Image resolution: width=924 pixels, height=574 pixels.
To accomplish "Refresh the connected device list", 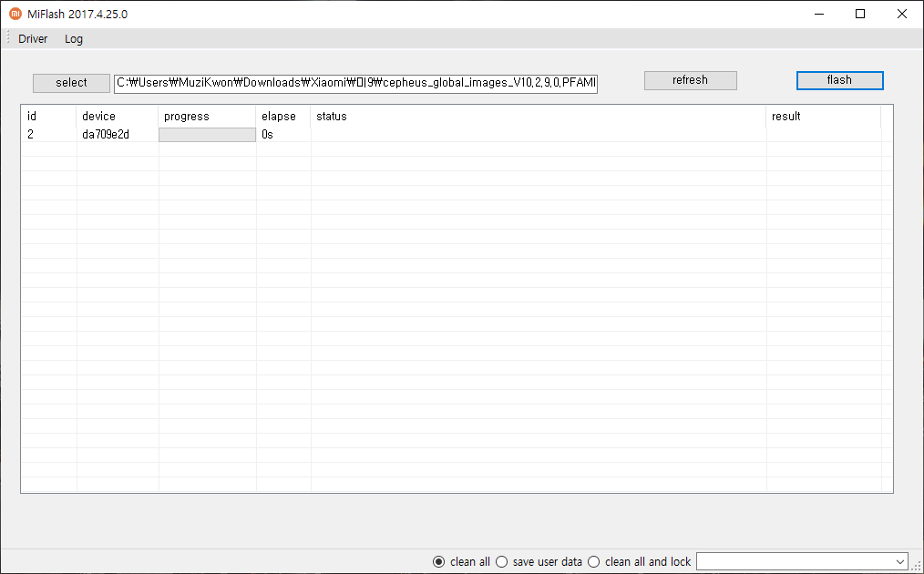I will coord(690,80).
